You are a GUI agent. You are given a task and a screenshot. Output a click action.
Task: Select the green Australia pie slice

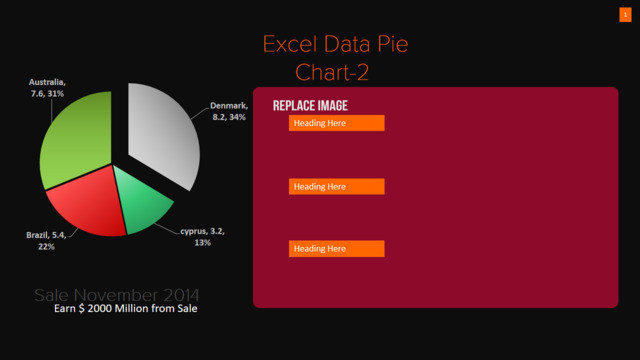[80, 141]
